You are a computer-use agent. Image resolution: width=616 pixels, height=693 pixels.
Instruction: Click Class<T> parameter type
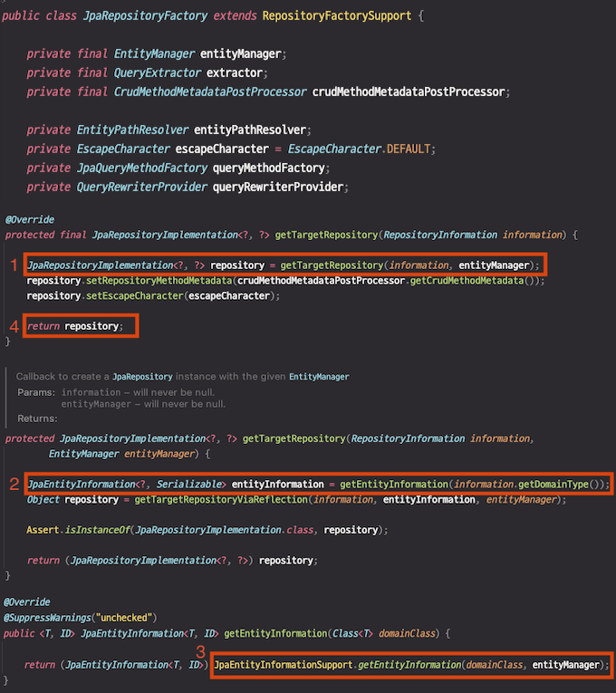352,633
